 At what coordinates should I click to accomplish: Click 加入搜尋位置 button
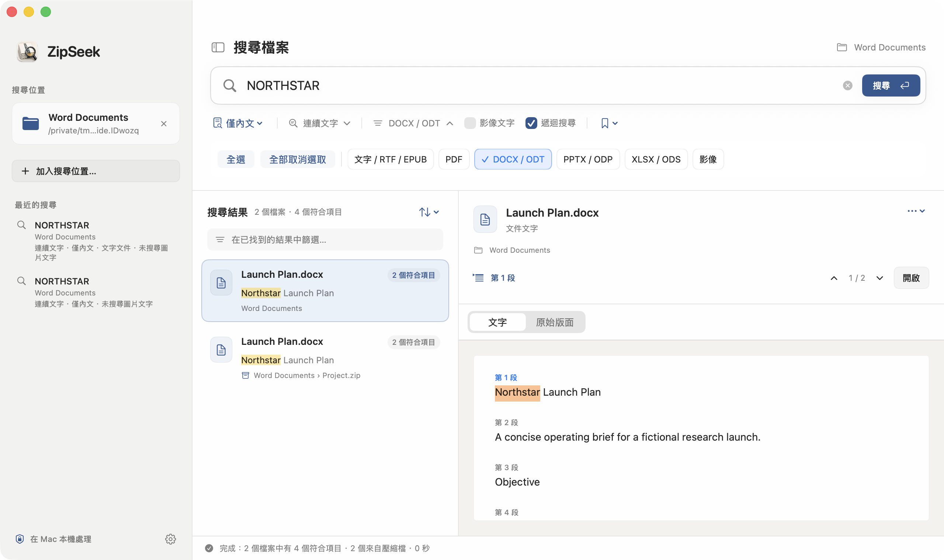pos(96,171)
